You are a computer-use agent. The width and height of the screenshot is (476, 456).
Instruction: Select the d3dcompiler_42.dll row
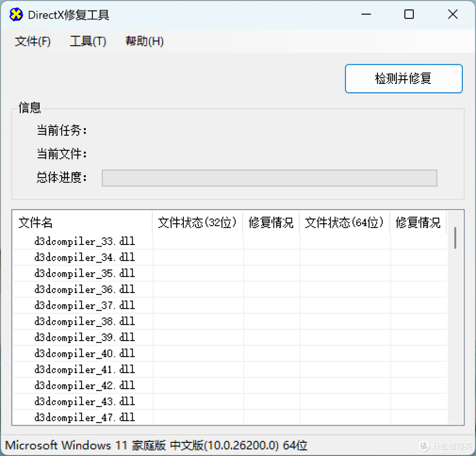click(230, 386)
